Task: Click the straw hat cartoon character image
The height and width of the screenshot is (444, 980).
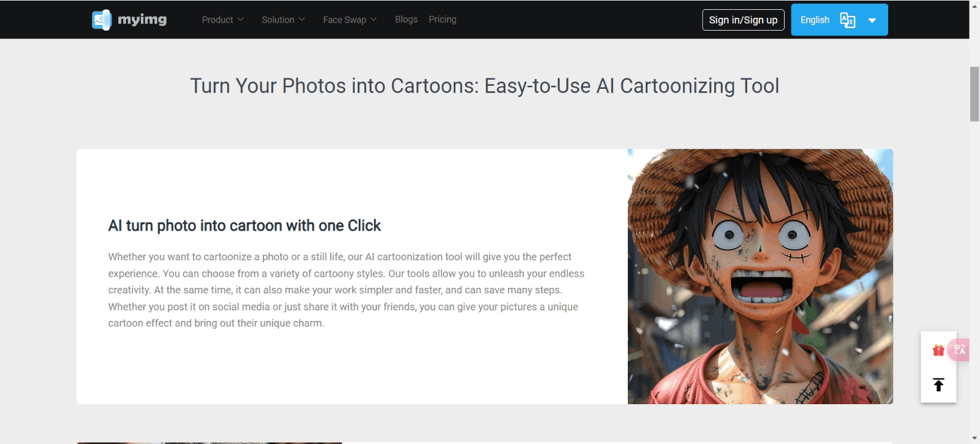Action: coord(760,276)
